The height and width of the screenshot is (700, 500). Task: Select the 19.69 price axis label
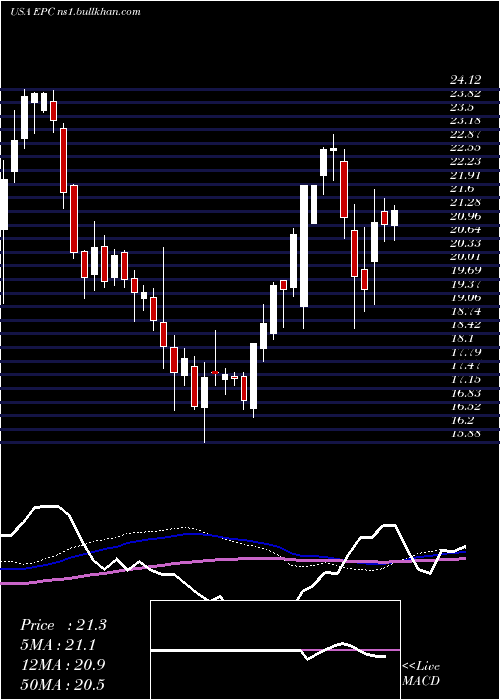(x=465, y=271)
